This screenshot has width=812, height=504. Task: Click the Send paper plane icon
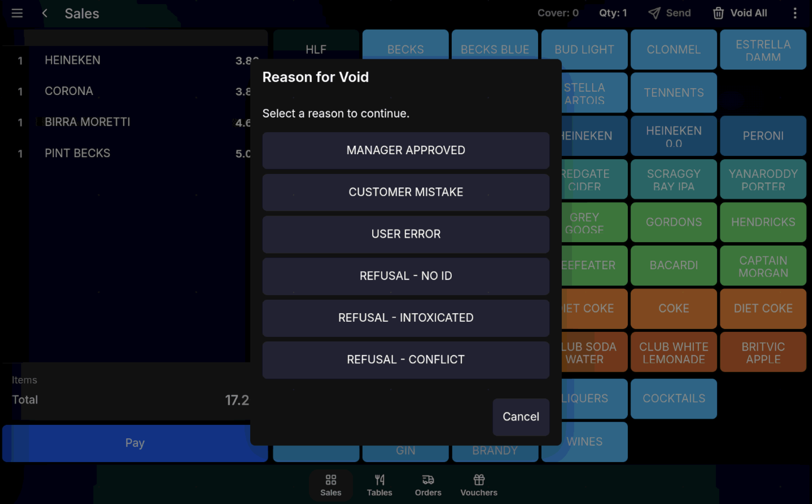(654, 13)
